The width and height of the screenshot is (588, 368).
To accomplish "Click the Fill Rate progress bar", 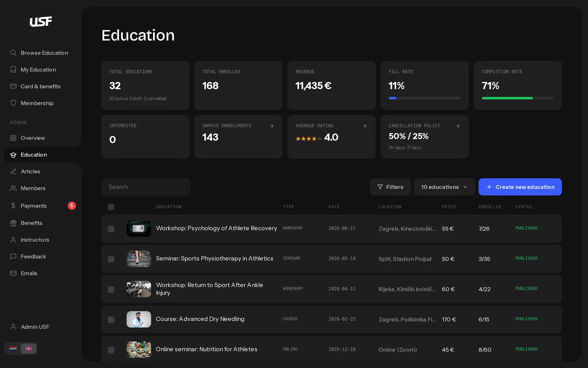I will 425,98.
